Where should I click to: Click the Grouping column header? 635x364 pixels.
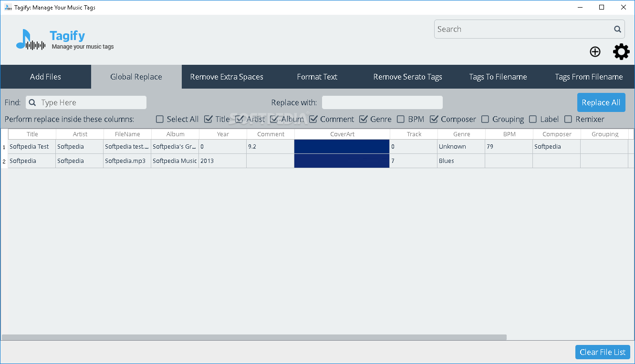click(605, 134)
